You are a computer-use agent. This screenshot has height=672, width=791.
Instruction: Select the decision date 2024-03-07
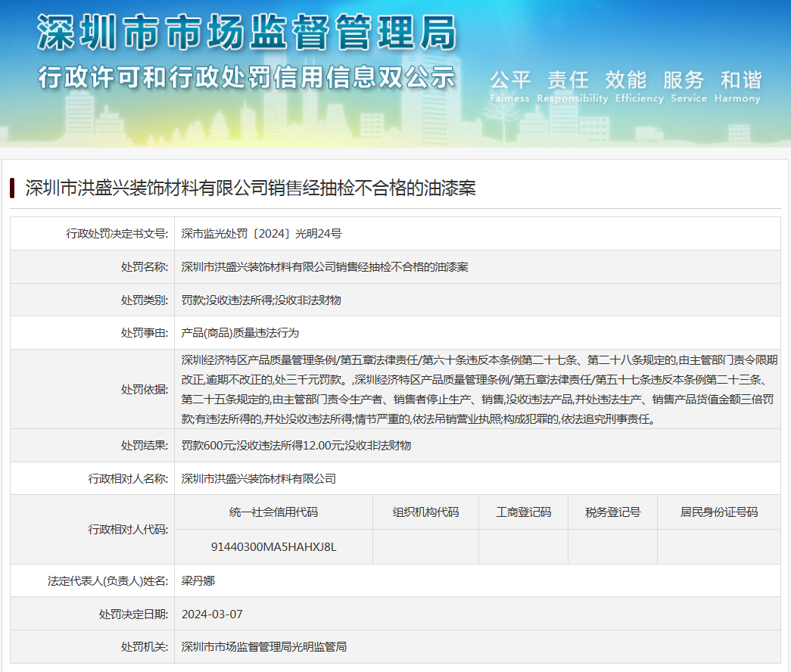[x=212, y=614]
